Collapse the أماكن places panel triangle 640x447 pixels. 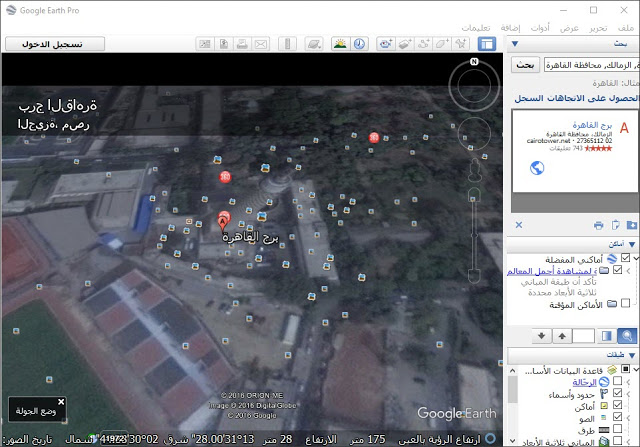(x=632, y=245)
